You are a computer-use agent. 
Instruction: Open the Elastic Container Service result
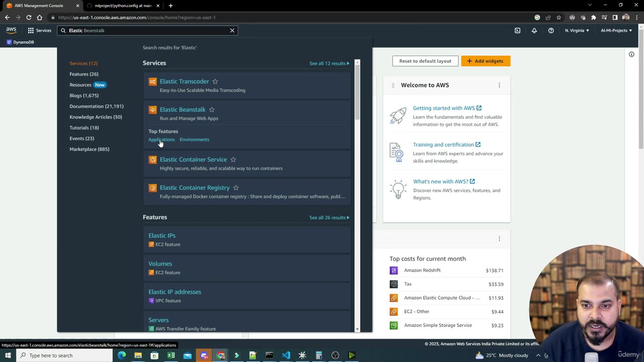[x=193, y=160]
